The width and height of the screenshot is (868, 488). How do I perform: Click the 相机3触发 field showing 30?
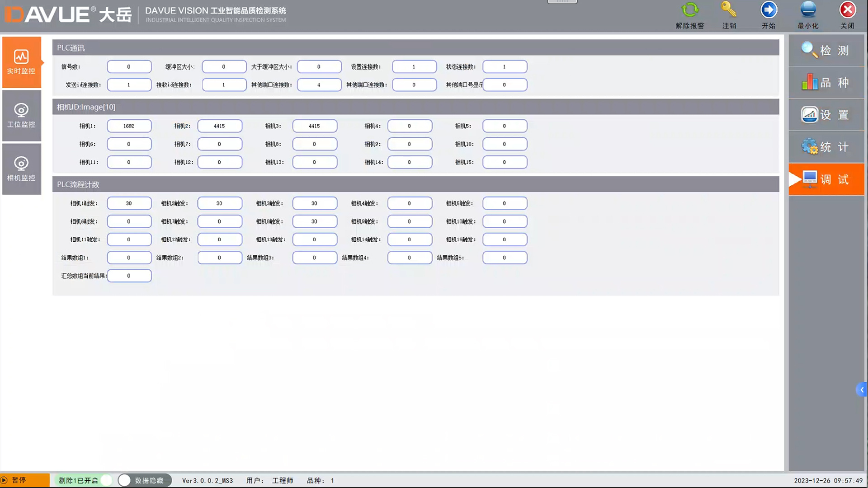click(x=315, y=203)
